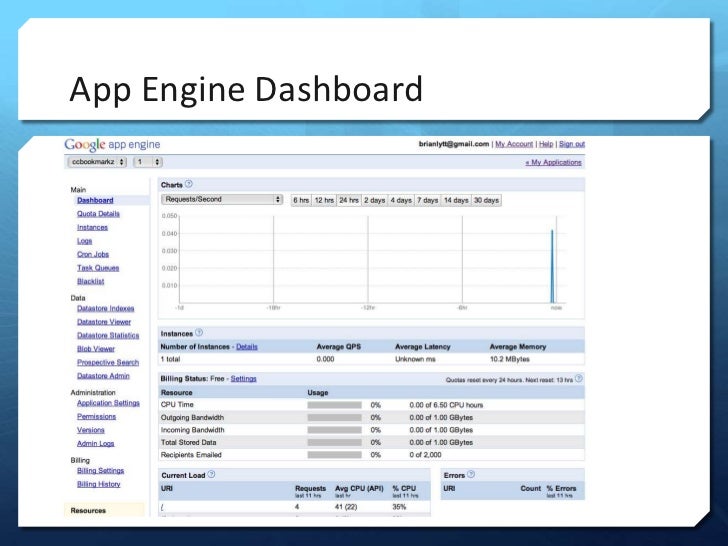Viewport: 728px width, 546px height.
Task: Click the Outgoing Bandwidth usage bar
Action: tap(334, 418)
